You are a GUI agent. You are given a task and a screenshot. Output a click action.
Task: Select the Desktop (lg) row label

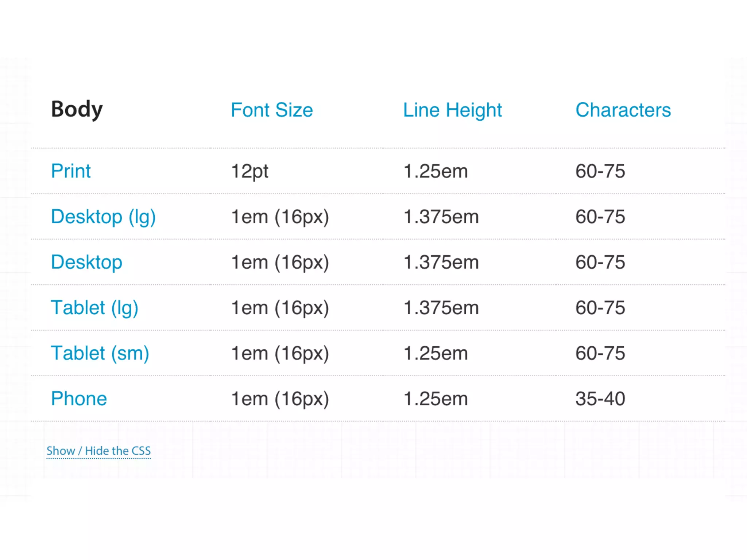tap(103, 217)
